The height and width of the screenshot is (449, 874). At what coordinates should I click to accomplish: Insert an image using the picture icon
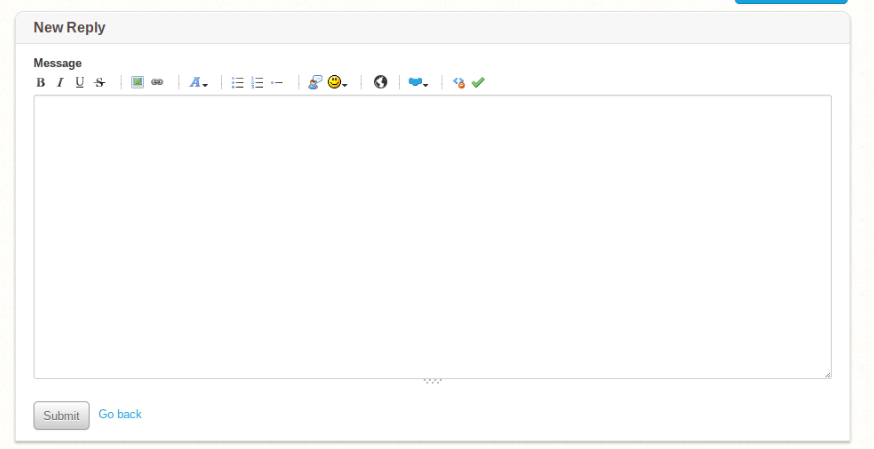pos(138,83)
